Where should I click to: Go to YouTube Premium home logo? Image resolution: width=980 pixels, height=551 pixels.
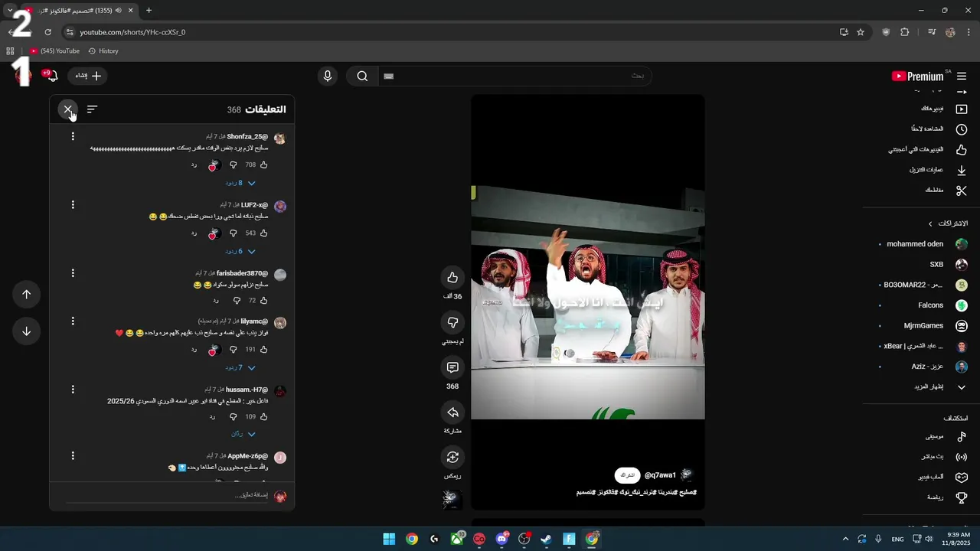pyautogui.click(x=919, y=76)
